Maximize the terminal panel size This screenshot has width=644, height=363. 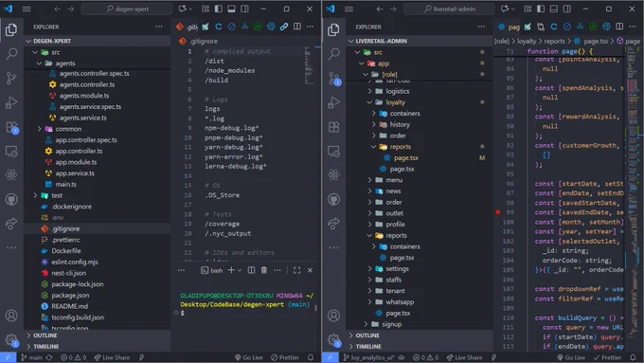[x=297, y=270]
